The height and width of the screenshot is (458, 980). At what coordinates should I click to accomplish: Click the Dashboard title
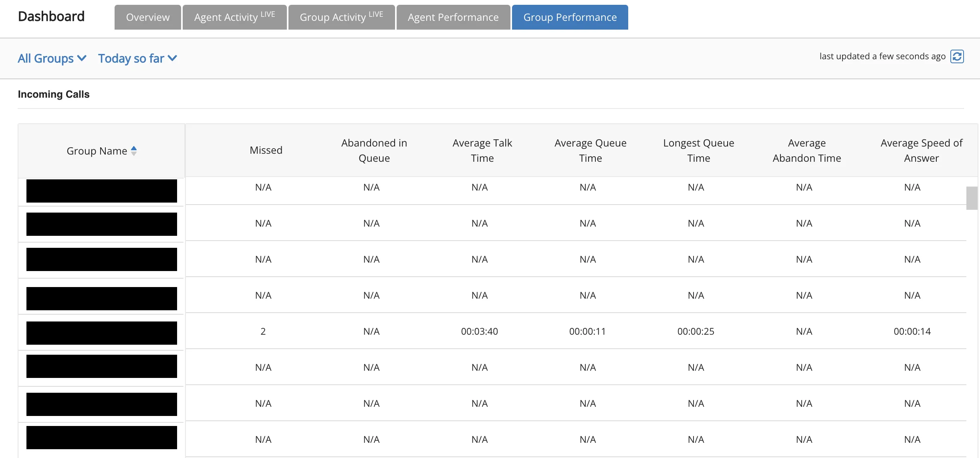click(51, 16)
